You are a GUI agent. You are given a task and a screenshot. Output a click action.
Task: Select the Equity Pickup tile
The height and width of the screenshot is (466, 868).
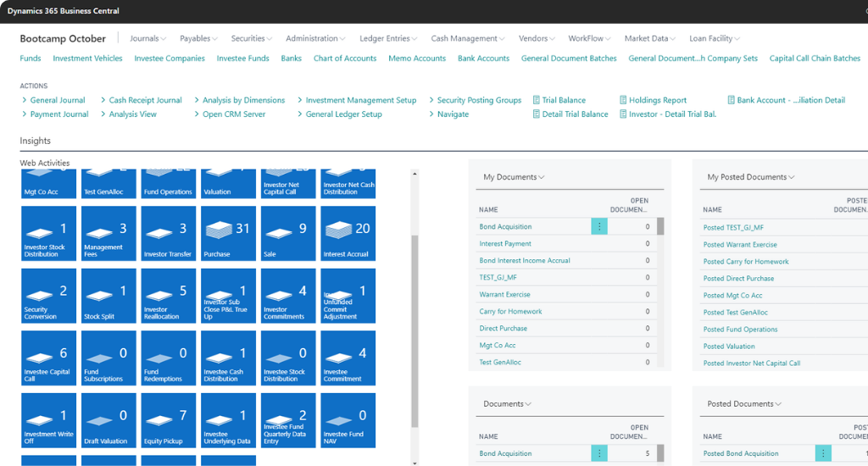(x=168, y=420)
